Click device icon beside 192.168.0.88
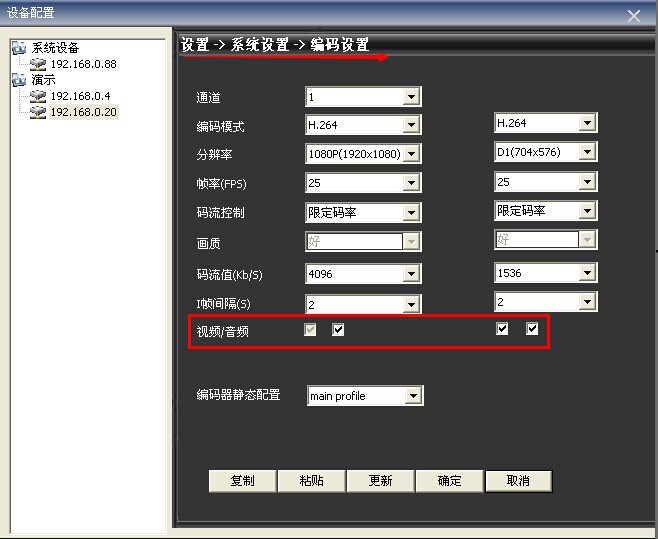Image resolution: width=658 pixels, height=539 pixels. (38, 64)
